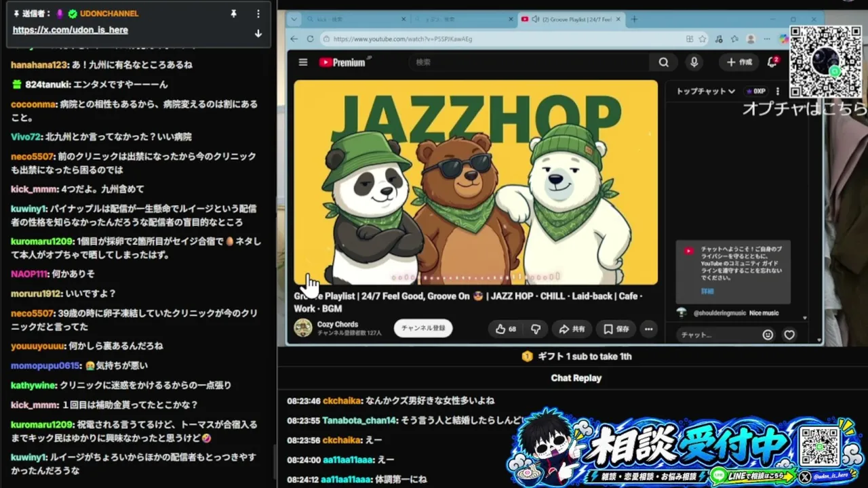
Task: Share the video with 共有 button
Action: (x=572, y=329)
